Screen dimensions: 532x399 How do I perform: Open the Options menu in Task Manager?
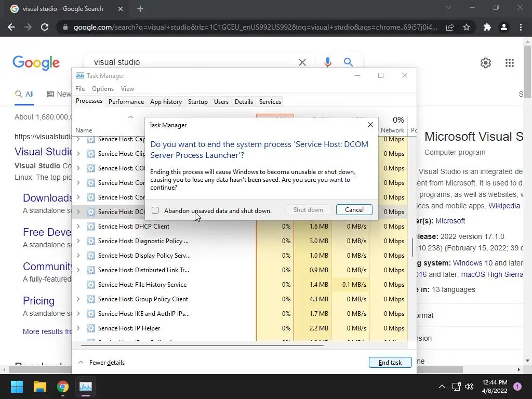tap(103, 88)
